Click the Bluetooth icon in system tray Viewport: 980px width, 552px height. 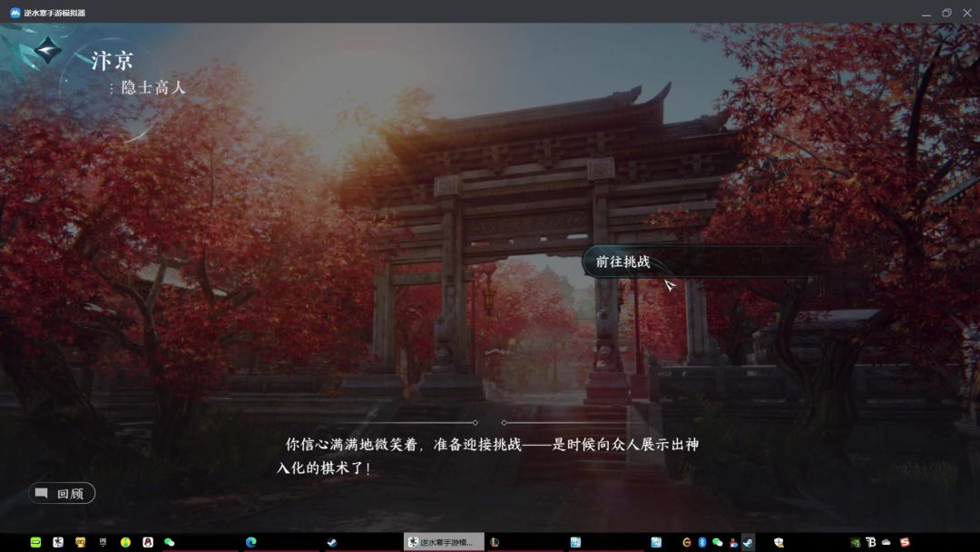click(x=701, y=542)
